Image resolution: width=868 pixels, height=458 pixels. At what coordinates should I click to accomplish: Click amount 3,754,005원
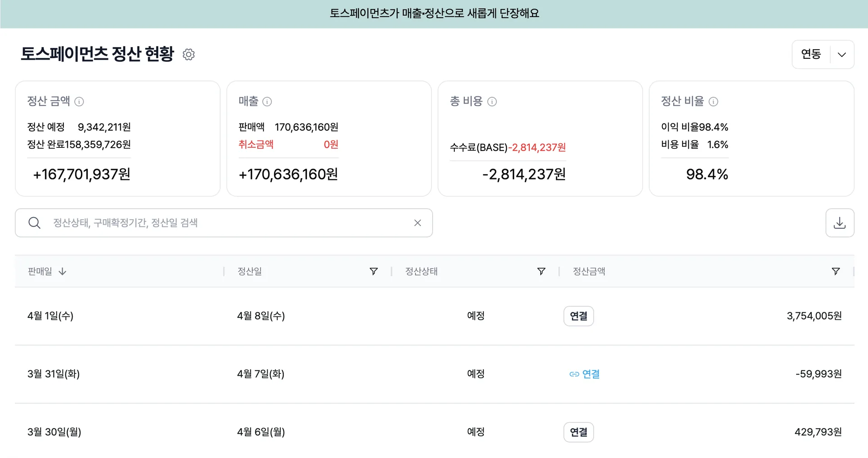814,316
